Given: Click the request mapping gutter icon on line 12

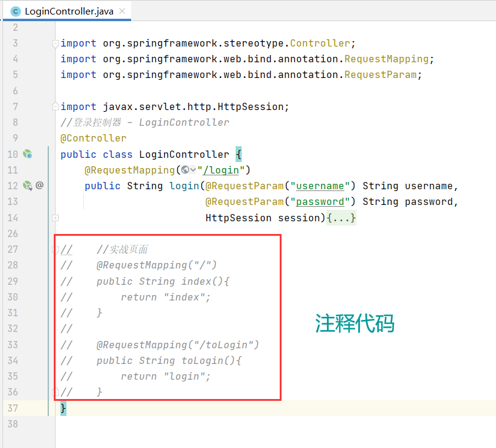Looking at the screenshot, I should pyautogui.click(x=28, y=186).
